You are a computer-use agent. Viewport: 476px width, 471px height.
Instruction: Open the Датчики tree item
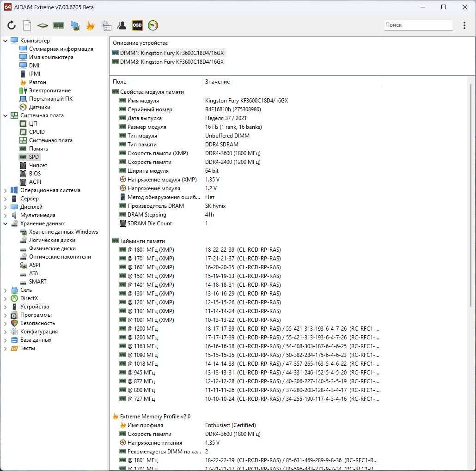point(39,107)
